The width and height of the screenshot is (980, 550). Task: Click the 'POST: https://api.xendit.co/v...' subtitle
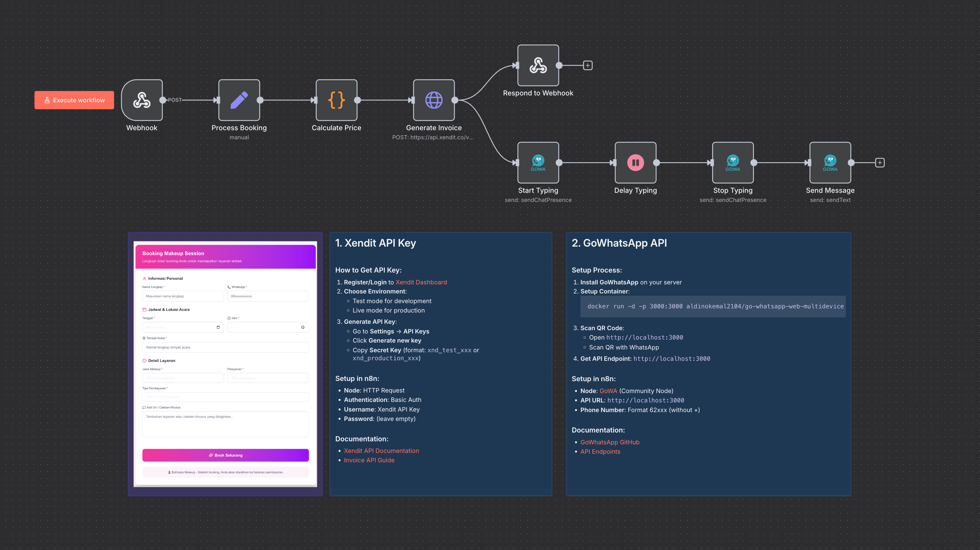point(433,137)
